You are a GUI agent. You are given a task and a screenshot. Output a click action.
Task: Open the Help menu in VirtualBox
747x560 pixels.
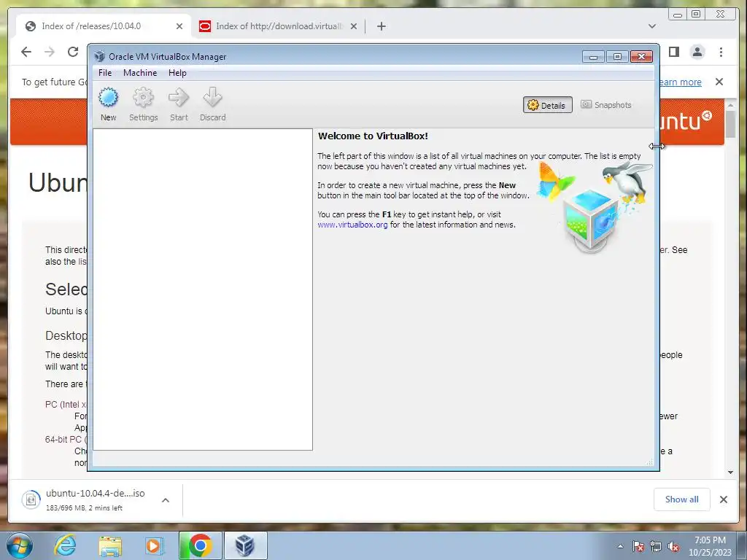pyautogui.click(x=177, y=73)
